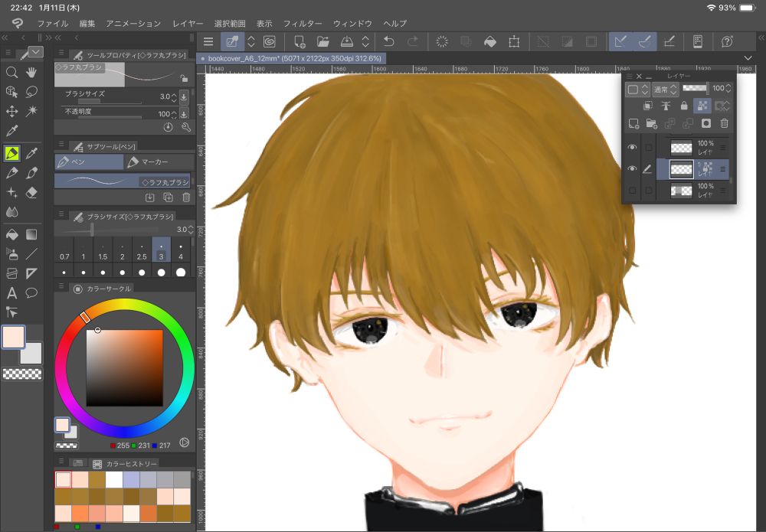The image size is (766, 532).
Task: Create new layer folder in Layer panel
Action: pyautogui.click(x=652, y=123)
